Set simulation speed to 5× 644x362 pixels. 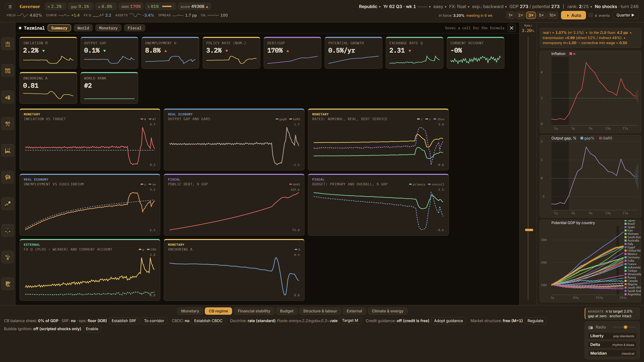coord(541,15)
